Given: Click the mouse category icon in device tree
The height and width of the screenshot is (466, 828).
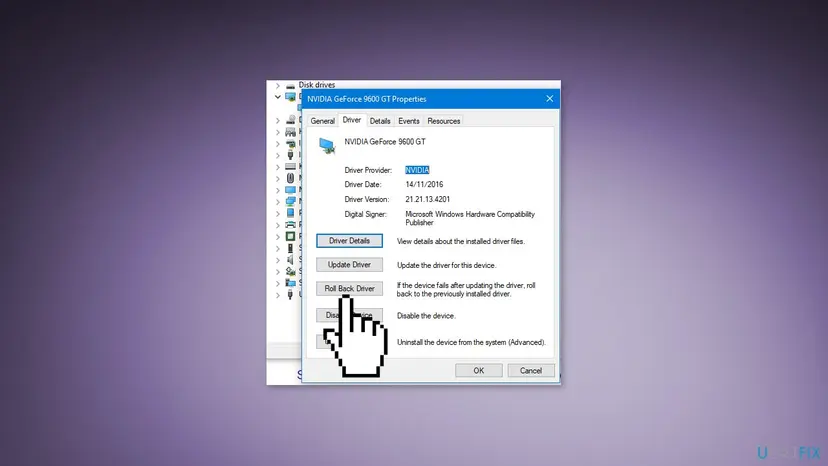Looking at the screenshot, I should point(290,178).
